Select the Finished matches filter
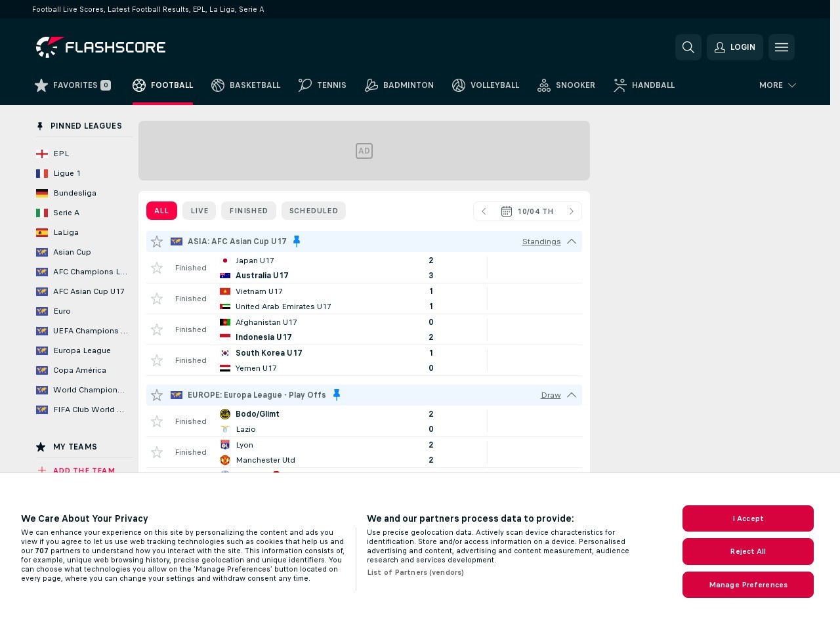Image resolution: width=840 pixels, height=630 pixels. pyautogui.click(x=249, y=211)
